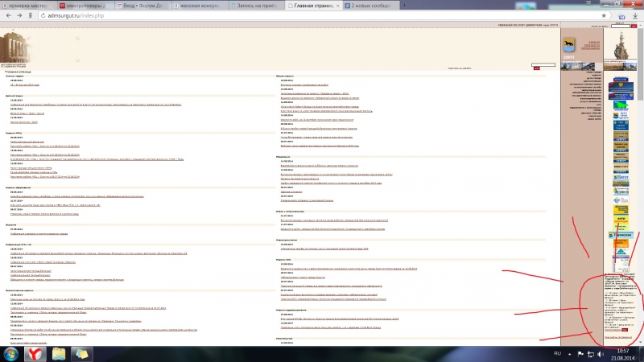Screen dimensions: 644x362
Task: Open the Windows Start menu
Action: [11, 353]
